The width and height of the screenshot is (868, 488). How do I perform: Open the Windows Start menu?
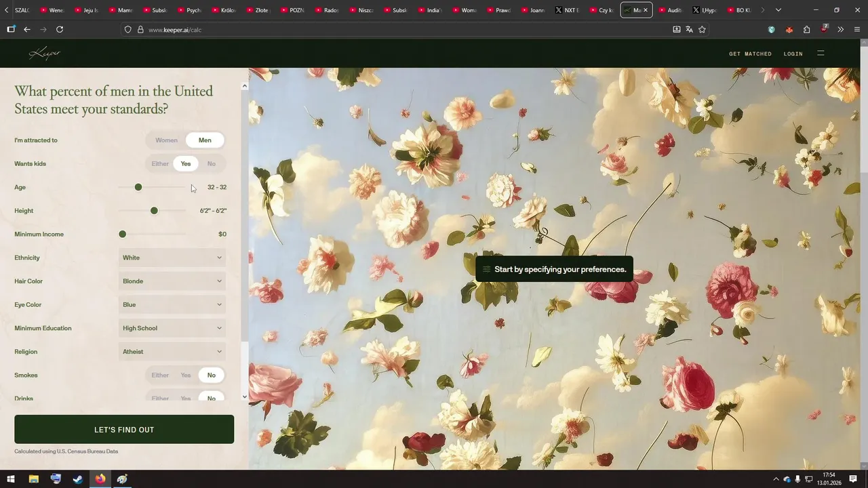pos(11,479)
